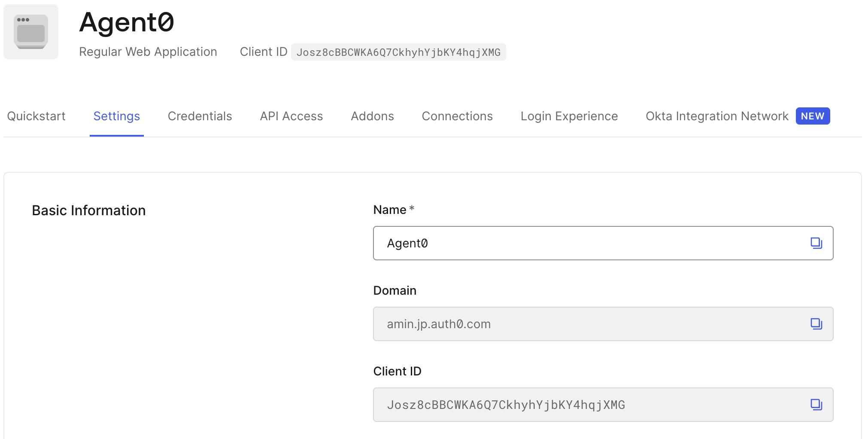Copy the Name field value
The image size is (868, 439).
coord(816,243)
